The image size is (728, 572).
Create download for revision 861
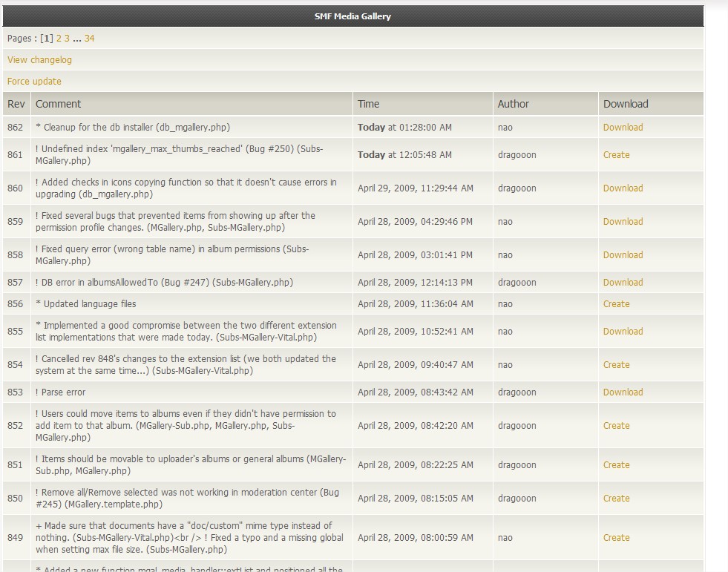pyautogui.click(x=617, y=154)
